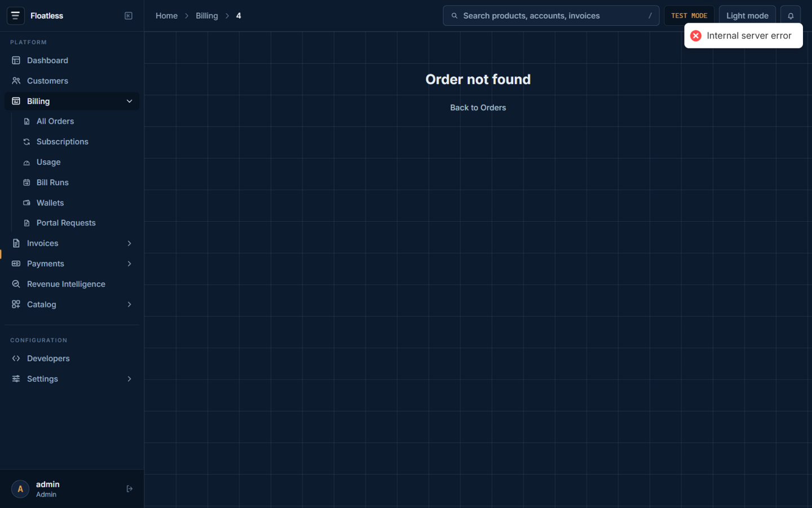This screenshot has height=508, width=812.
Task: Open All Orders in Billing menu
Action: tap(78, 121)
